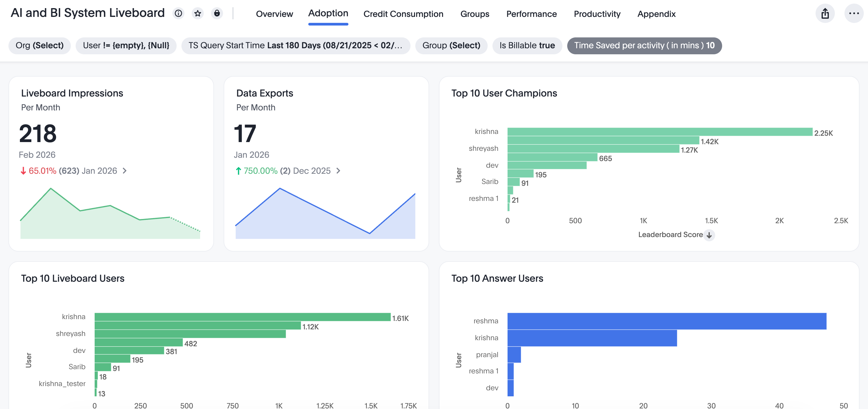Viewport: 868px width, 409px height.
Task: Click the Leaderboard Score sort arrow icon
Action: (x=709, y=235)
